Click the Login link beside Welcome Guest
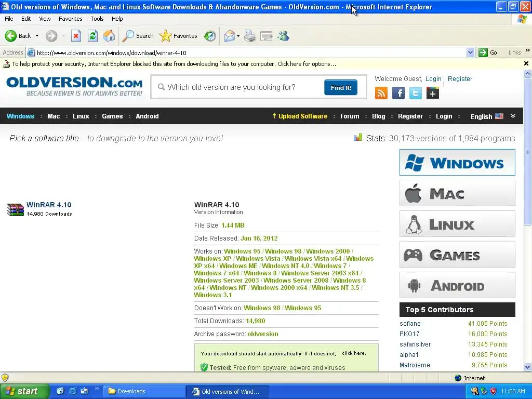 (433, 79)
